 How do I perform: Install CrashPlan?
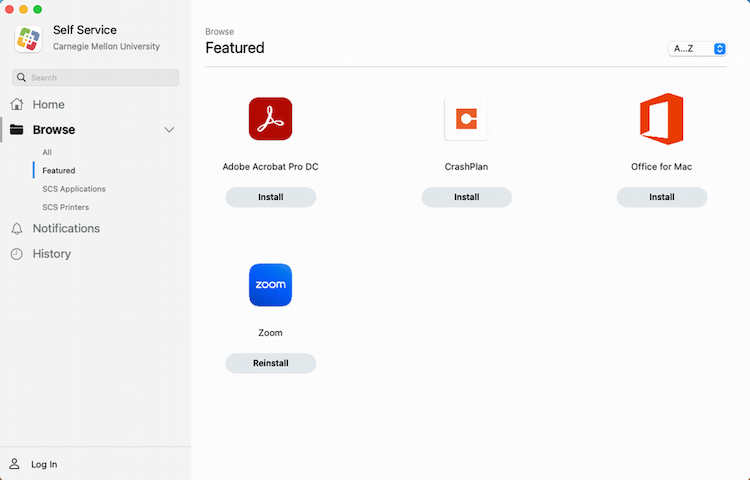466,197
